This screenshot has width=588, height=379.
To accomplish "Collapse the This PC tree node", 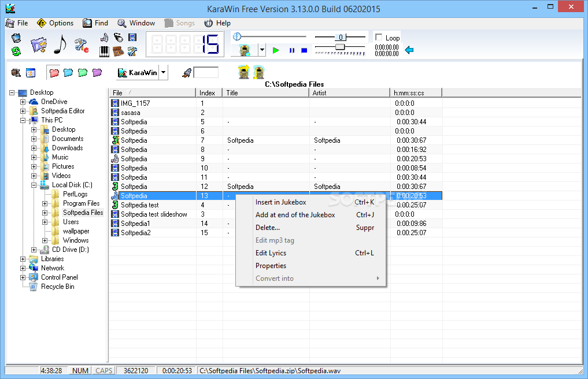I will tap(23, 120).
